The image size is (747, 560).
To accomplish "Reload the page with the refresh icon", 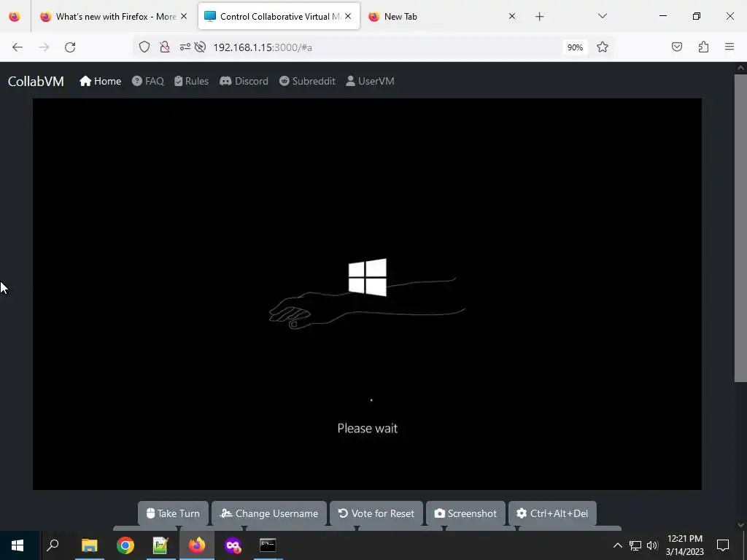I will click(70, 47).
